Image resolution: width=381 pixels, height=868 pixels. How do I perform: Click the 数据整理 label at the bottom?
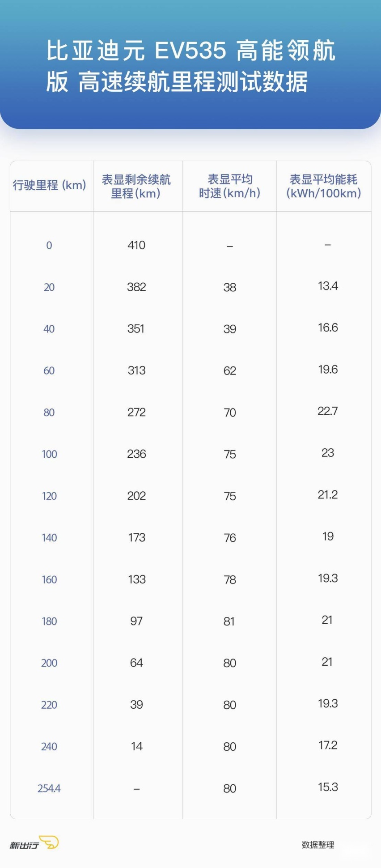[318, 845]
